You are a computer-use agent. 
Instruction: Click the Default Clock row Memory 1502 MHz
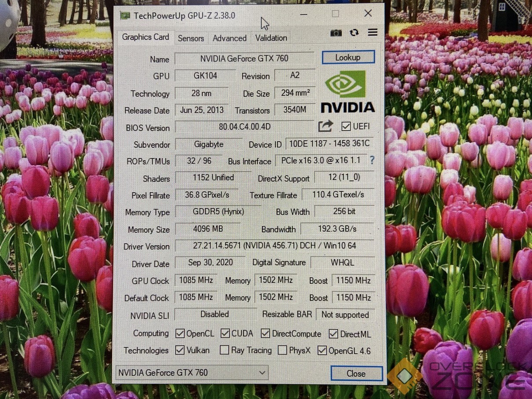click(276, 297)
